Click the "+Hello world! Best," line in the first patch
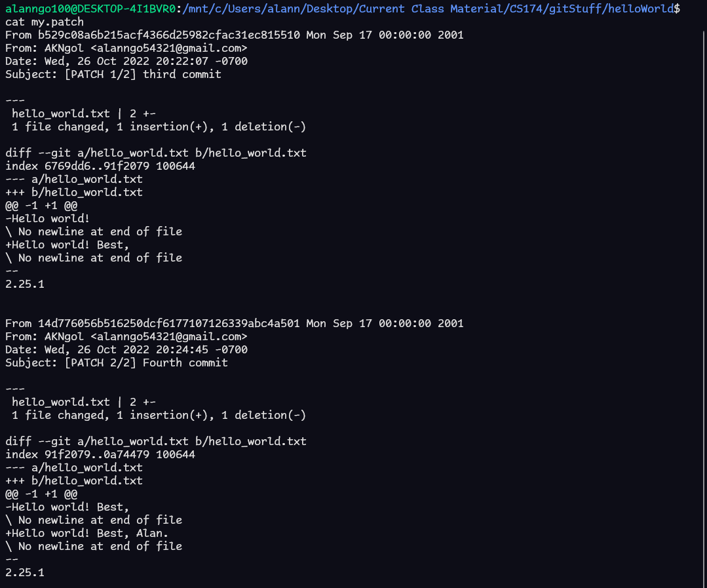 pyautogui.click(x=67, y=245)
